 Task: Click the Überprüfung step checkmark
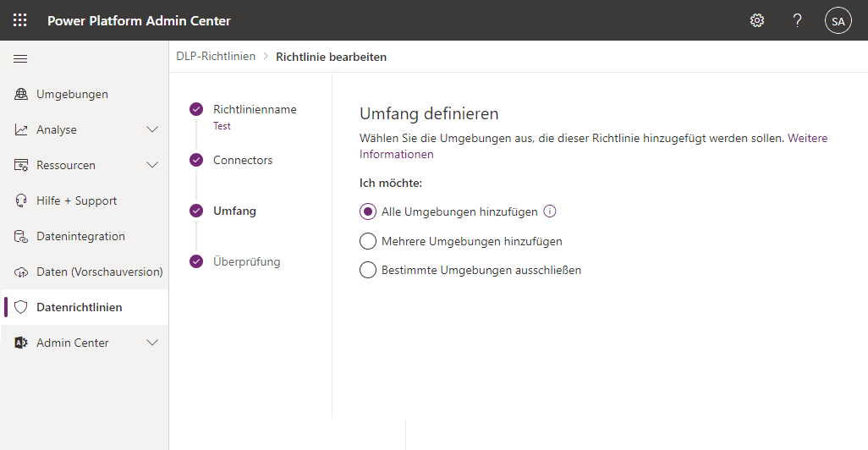coord(196,261)
